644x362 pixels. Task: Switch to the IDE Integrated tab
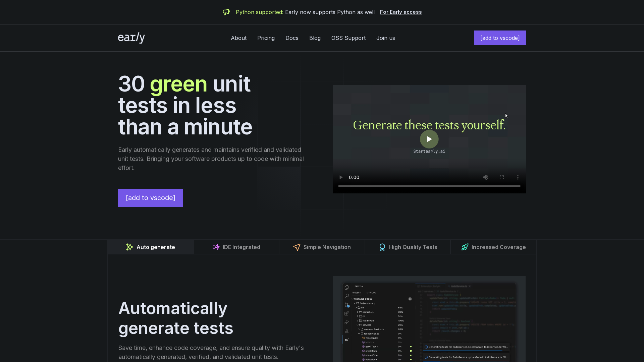(x=236, y=247)
